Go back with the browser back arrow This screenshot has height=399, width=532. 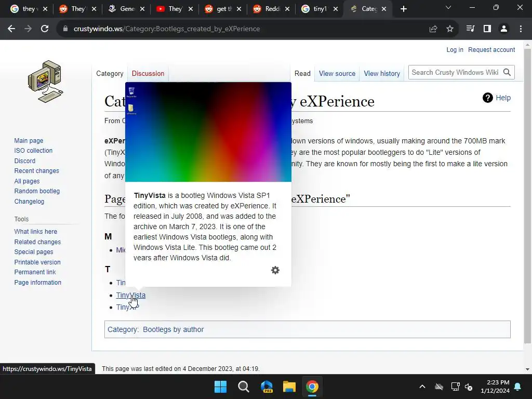tap(11, 29)
